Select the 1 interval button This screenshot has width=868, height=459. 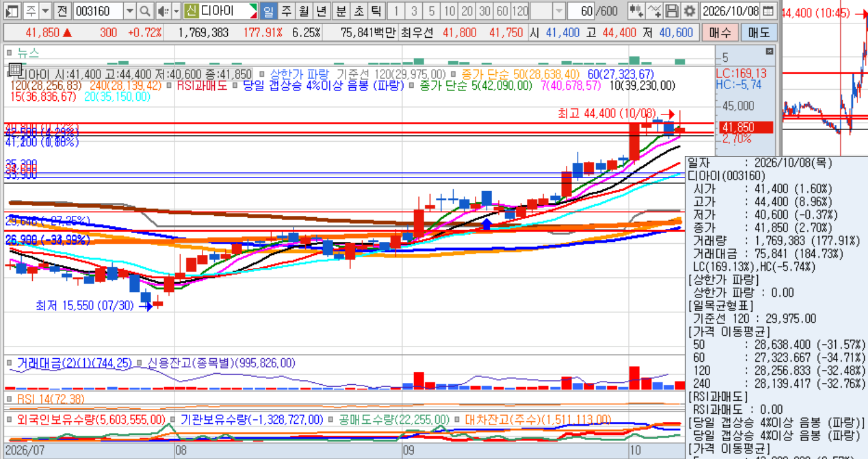396,11
